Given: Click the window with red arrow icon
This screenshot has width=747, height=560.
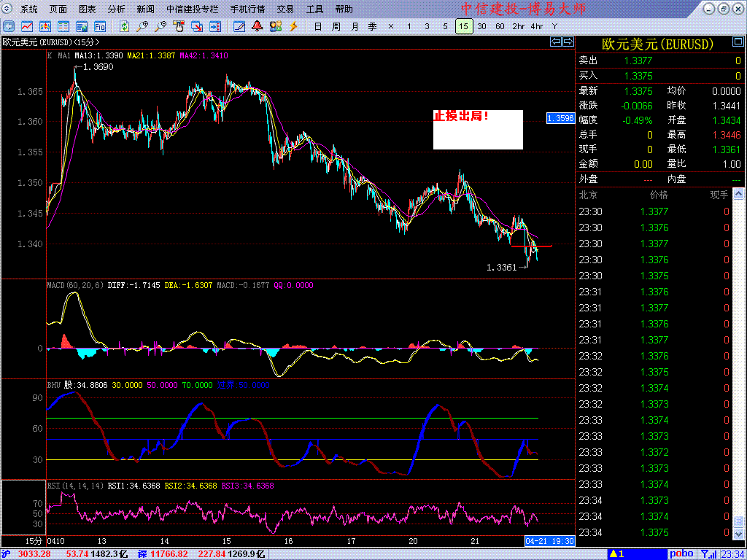Looking at the screenshot, I should [x=197, y=26].
